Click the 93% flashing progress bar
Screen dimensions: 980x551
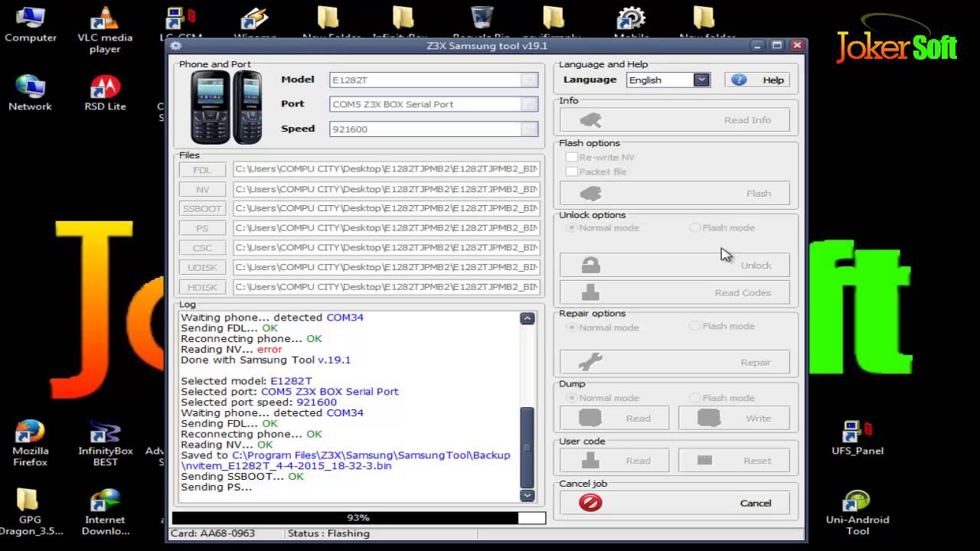(358, 518)
